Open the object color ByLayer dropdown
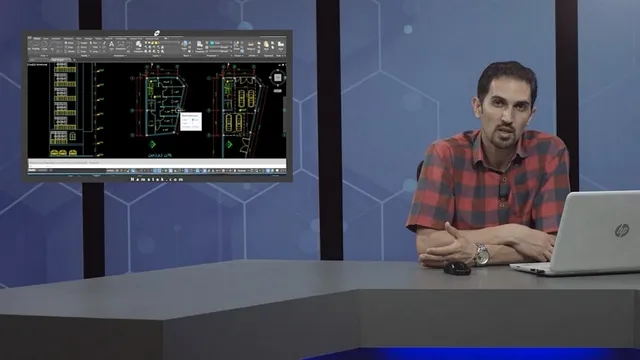The width and height of the screenshot is (640, 360). click(x=220, y=43)
